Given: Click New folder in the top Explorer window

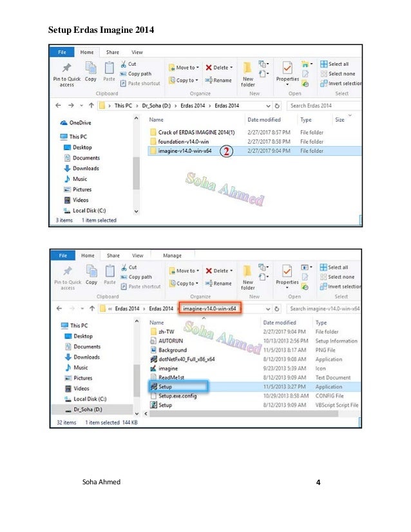Looking at the screenshot, I should click(x=248, y=74).
